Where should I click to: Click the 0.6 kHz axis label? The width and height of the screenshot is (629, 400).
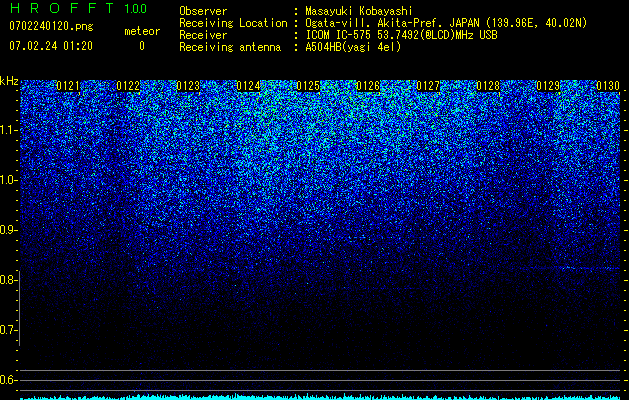click(x=9, y=380)
